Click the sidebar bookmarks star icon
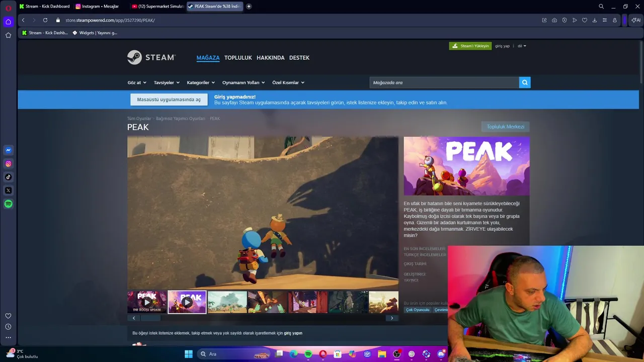 [8, 35]
